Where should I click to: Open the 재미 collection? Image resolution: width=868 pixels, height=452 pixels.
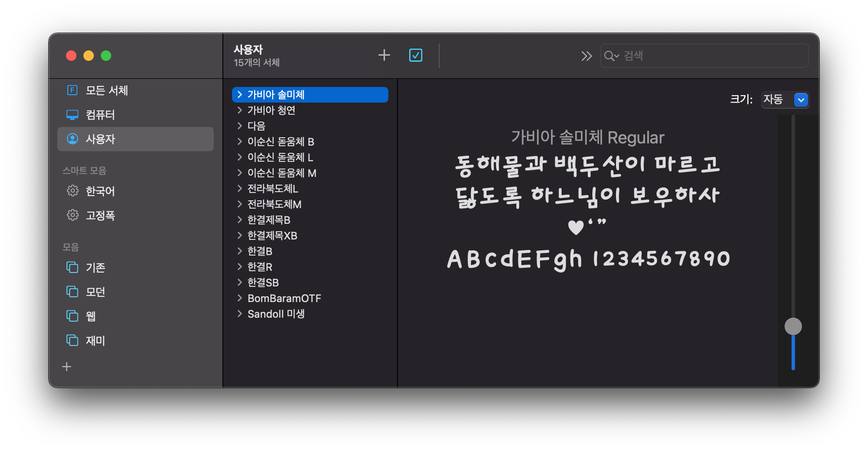coord(136,341)
